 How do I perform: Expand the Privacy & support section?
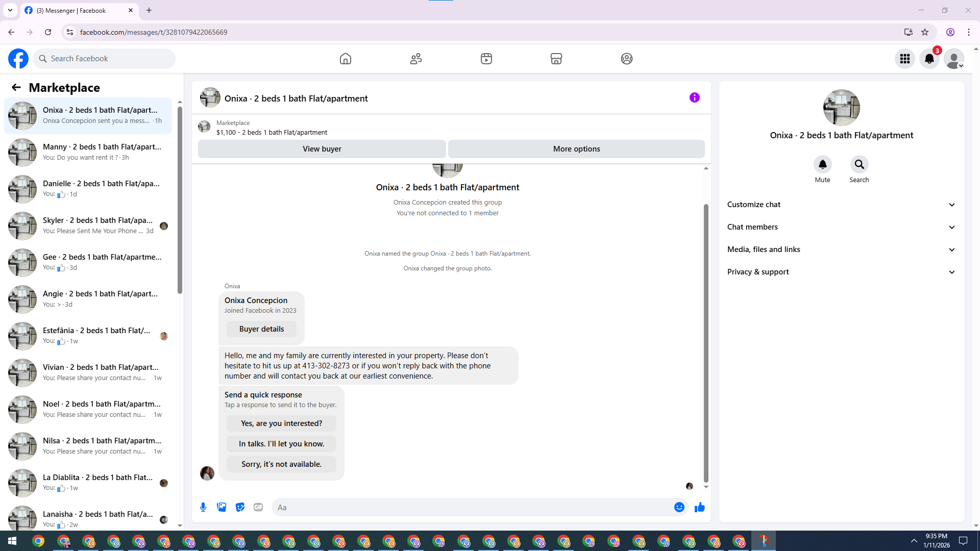pyautogui.click(x=842, y=272)
